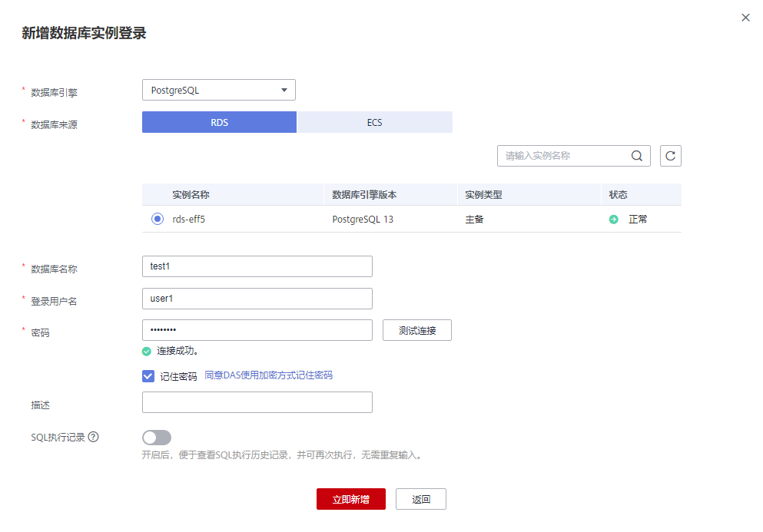The image size is (763, 532).
Task: Click the green 连接成功 check icon
Action: [x=147, y=351]
